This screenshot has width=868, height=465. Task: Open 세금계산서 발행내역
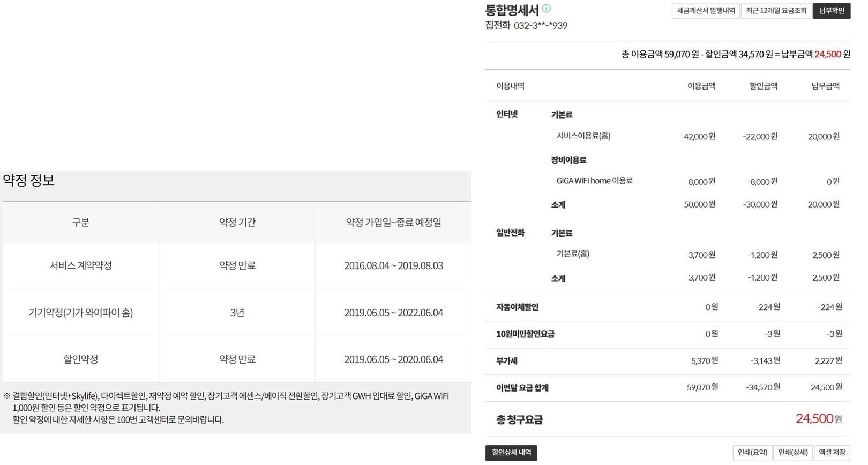[706, 11]
